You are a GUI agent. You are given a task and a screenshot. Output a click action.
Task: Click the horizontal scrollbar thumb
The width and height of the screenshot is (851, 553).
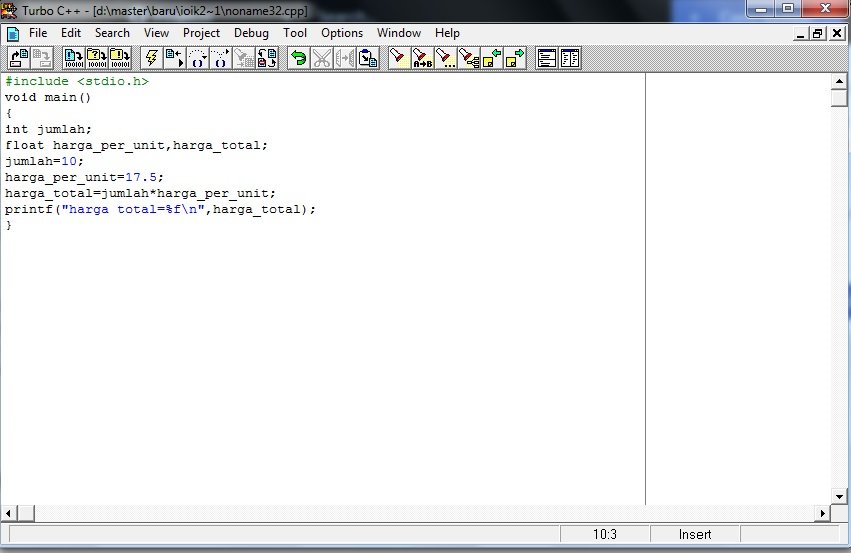coord(26,513)
